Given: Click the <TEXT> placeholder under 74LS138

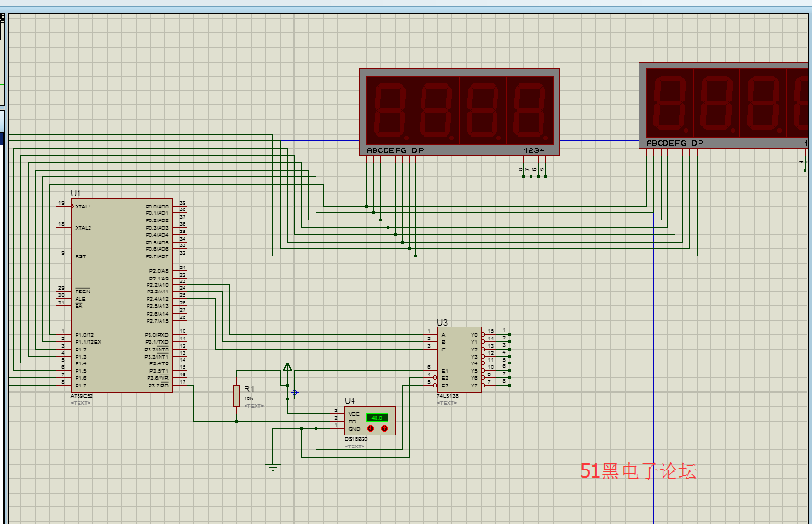Looking at the screenshot, I should (x=447, y=403).
